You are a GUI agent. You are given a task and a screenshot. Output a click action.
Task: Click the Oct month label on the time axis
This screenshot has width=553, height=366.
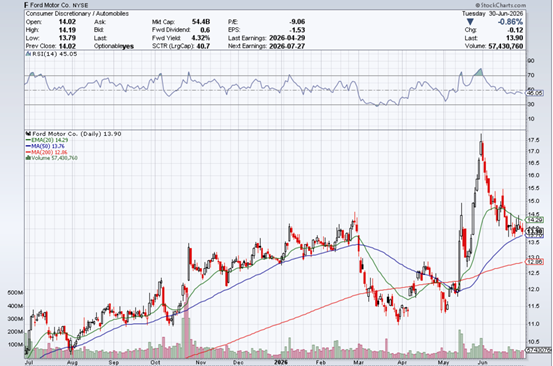coord(155,362)
